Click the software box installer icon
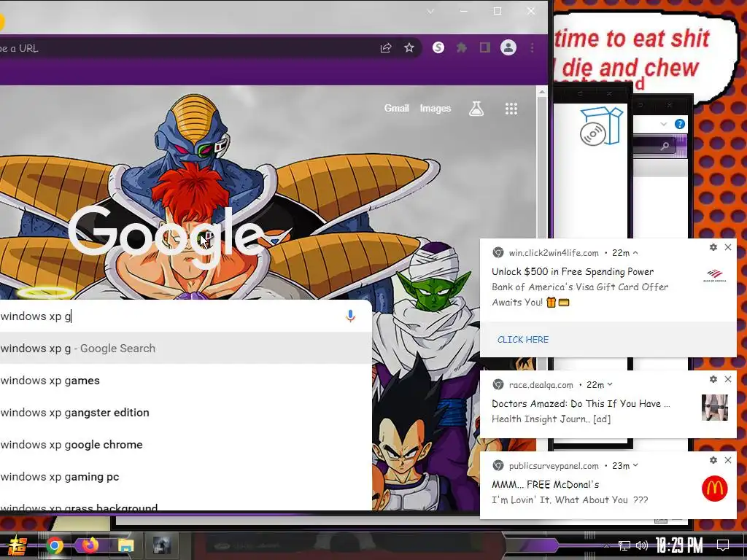The width and height of the screenshot is (747, 560). (602, 126)
